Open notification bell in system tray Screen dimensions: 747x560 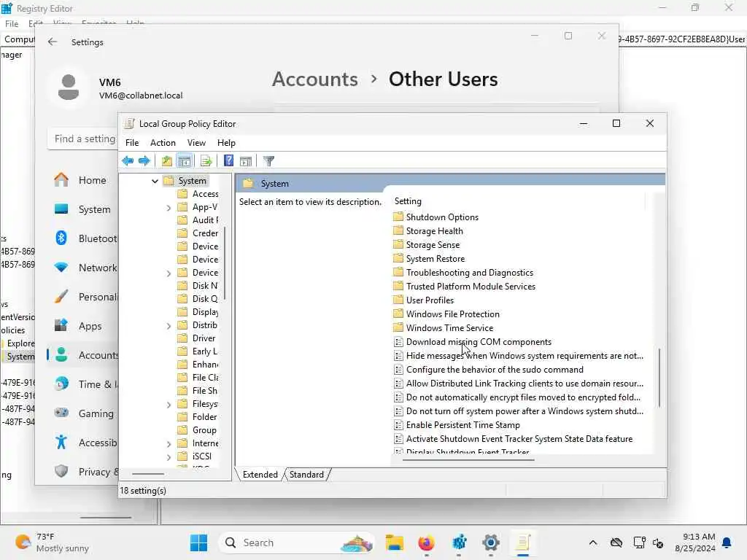pos(727,542)
